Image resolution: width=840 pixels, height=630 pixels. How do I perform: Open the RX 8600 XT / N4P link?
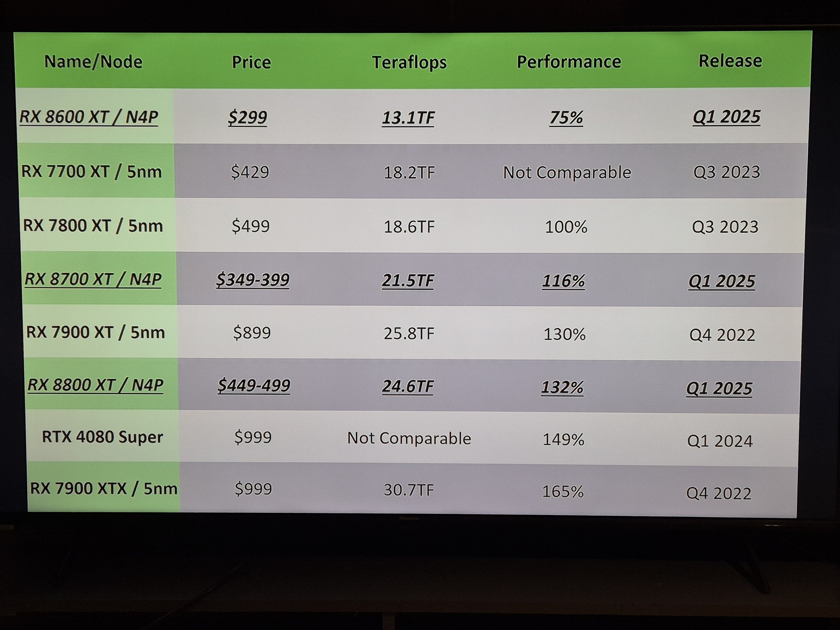point(89,117)
